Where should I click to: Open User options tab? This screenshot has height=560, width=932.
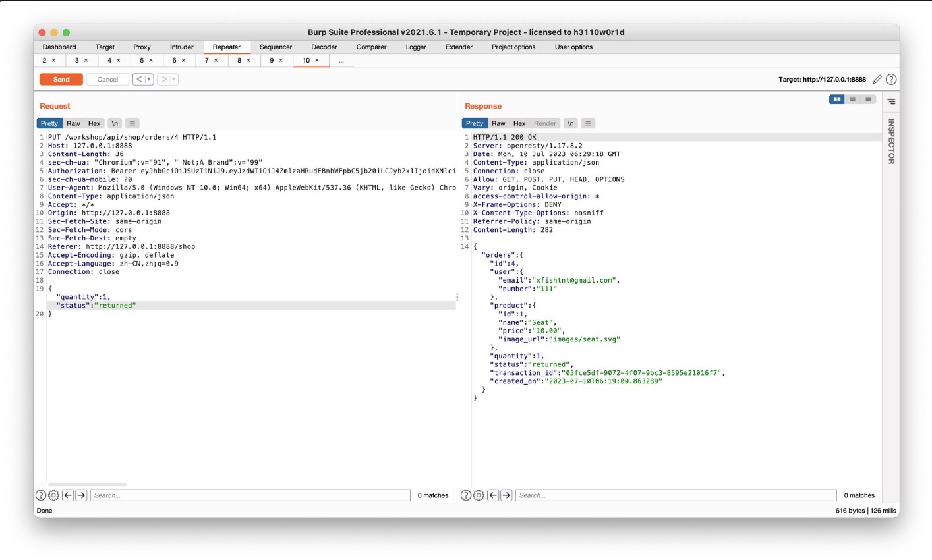click(x=573, y=47)
